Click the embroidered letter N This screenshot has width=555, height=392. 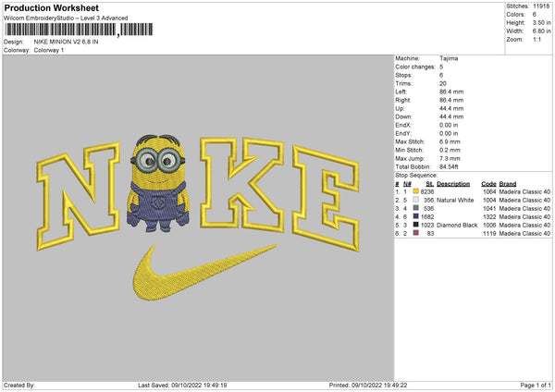pyautogui.click(x=79, y=196)
